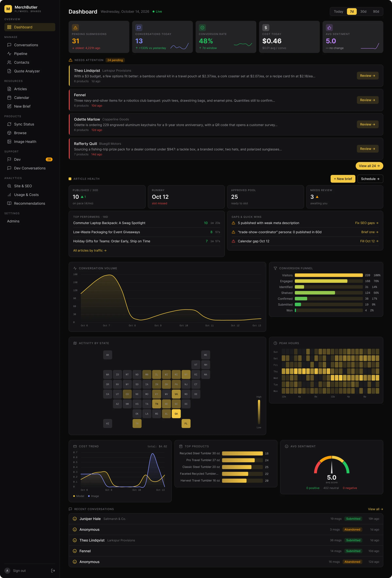Open the Quote Analyzer document icon

[9, 71]
